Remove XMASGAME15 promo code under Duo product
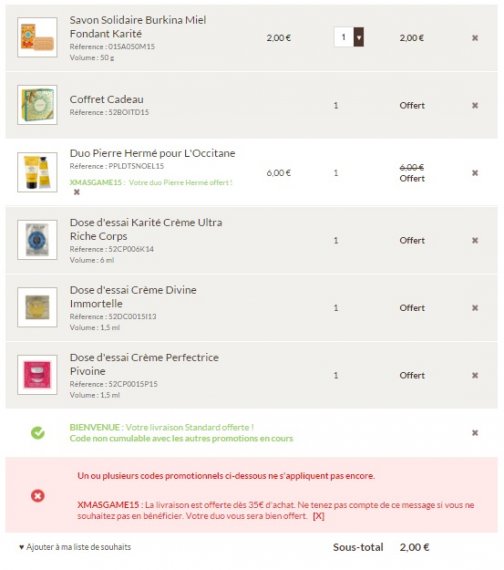504x570 pixels. pyautogui.click(x=77, y=192)
